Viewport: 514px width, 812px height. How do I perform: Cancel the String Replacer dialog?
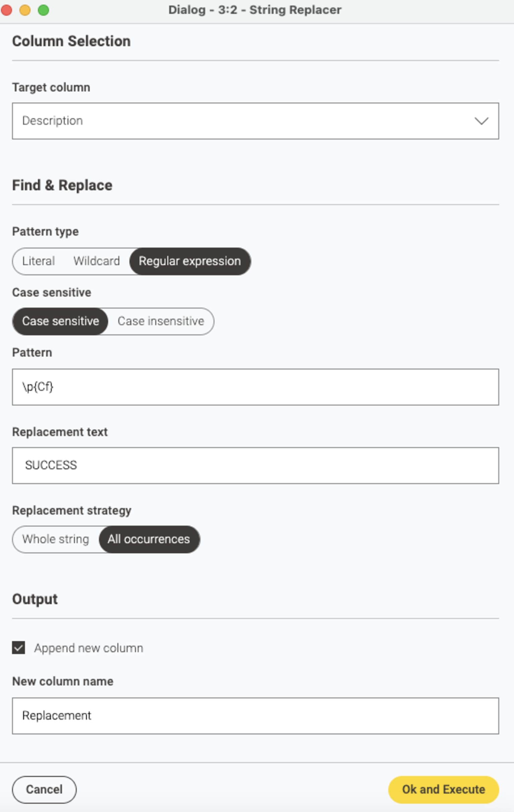44,789
